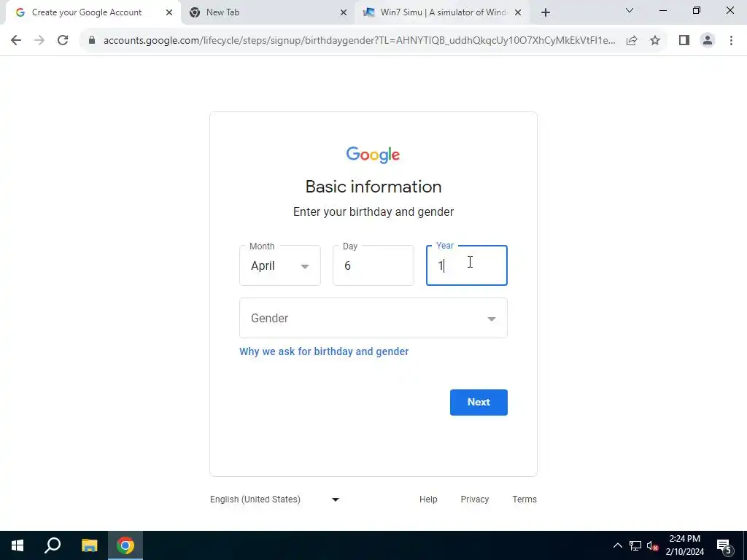The height and width of the screenshot is (560, 747).
Task: Click the address bar URL
Action: pyautogui.click(x=359, y=41)
